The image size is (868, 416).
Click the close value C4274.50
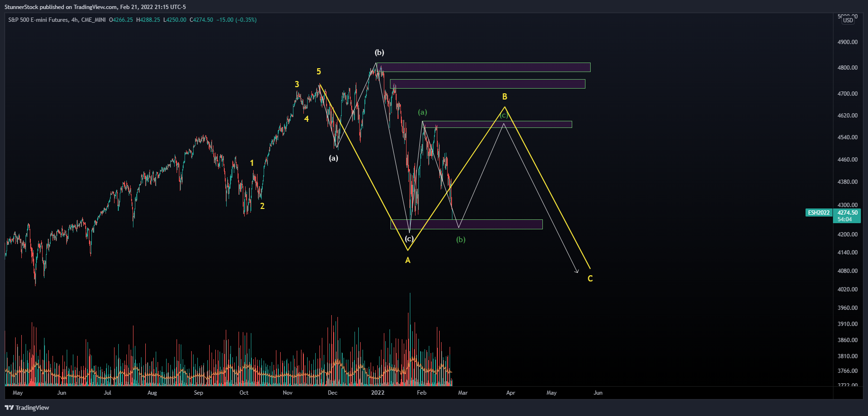(x=202, y=20)
